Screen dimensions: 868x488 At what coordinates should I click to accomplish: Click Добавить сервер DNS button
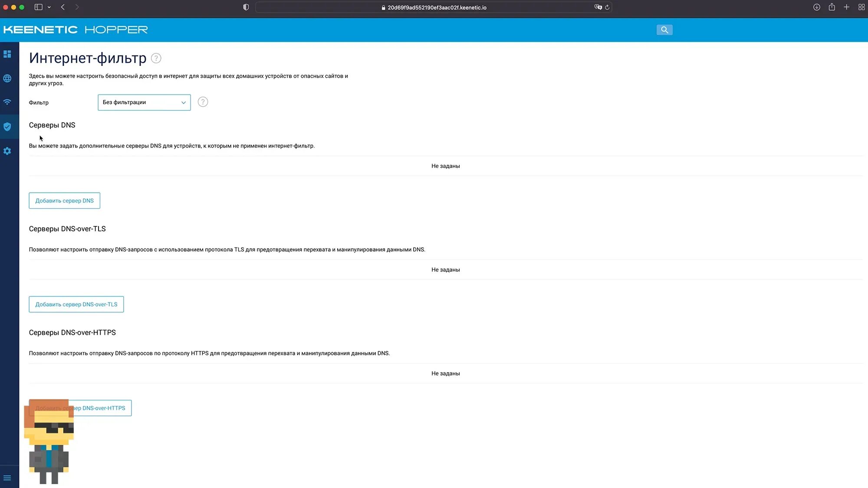tap(64, 201)
